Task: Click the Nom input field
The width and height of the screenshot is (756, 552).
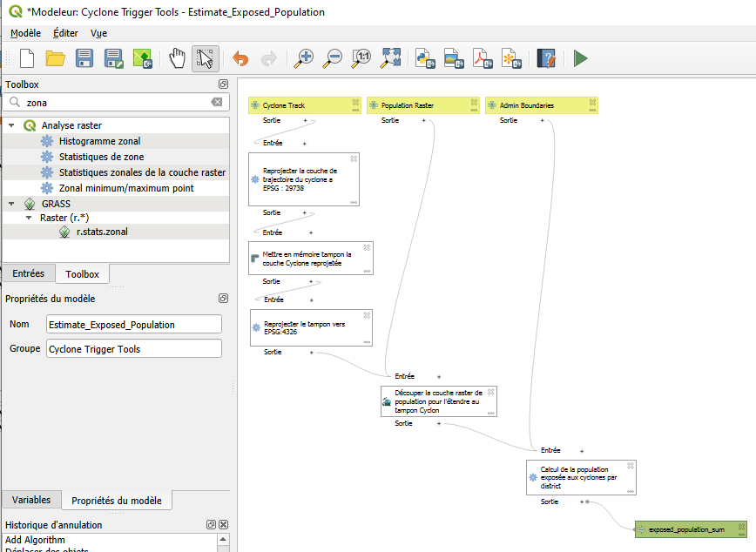Action: tap(134, 325)
